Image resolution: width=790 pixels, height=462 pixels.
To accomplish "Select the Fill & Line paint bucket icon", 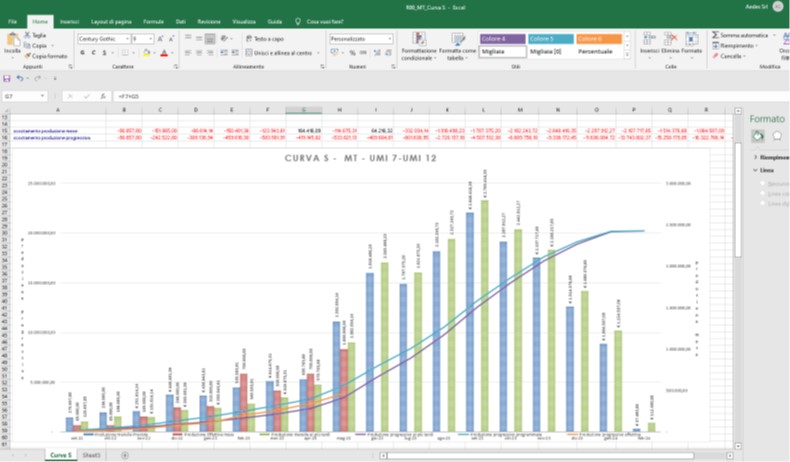I will coord(758,135).
